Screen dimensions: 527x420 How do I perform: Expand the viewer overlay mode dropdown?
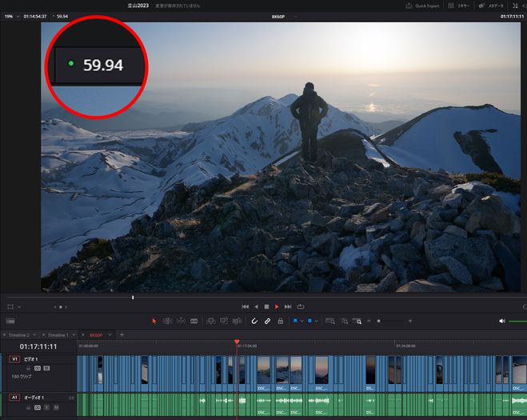coord(19,307)
